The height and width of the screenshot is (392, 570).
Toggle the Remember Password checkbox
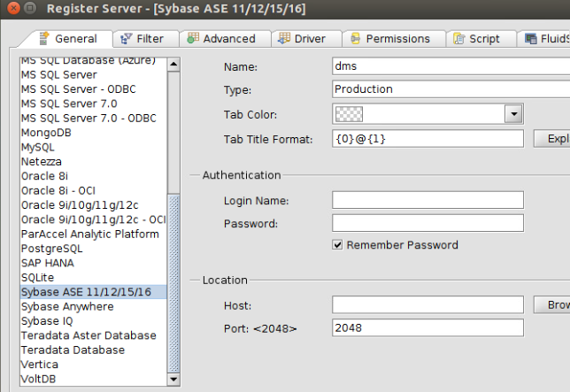click(337, 244)
